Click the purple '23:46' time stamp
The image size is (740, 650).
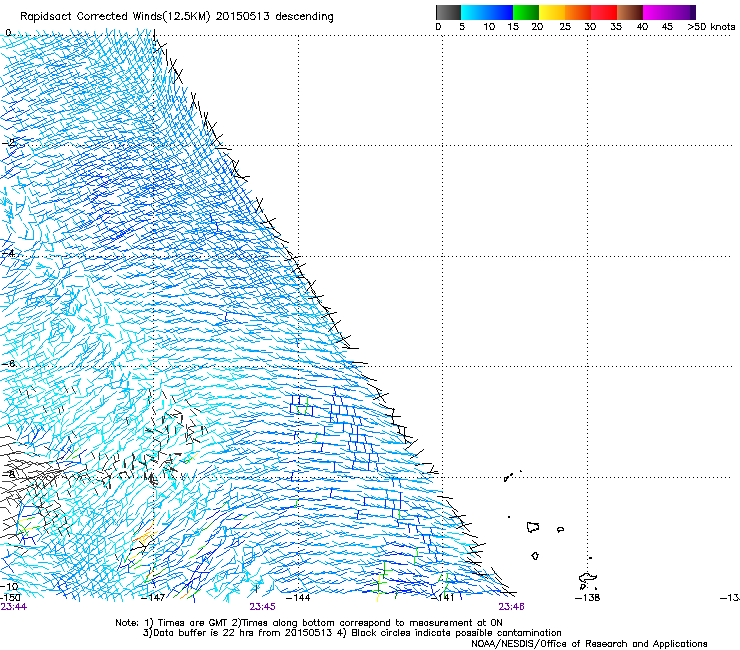(x=512, y=607)
